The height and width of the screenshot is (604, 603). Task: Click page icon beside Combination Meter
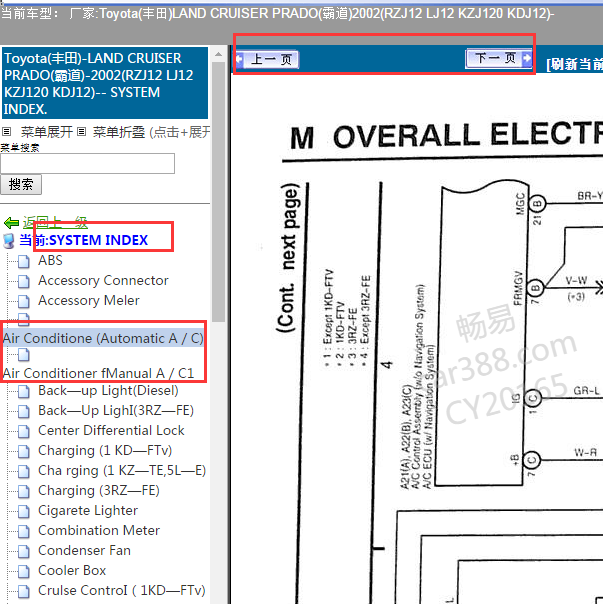point(24,532)
